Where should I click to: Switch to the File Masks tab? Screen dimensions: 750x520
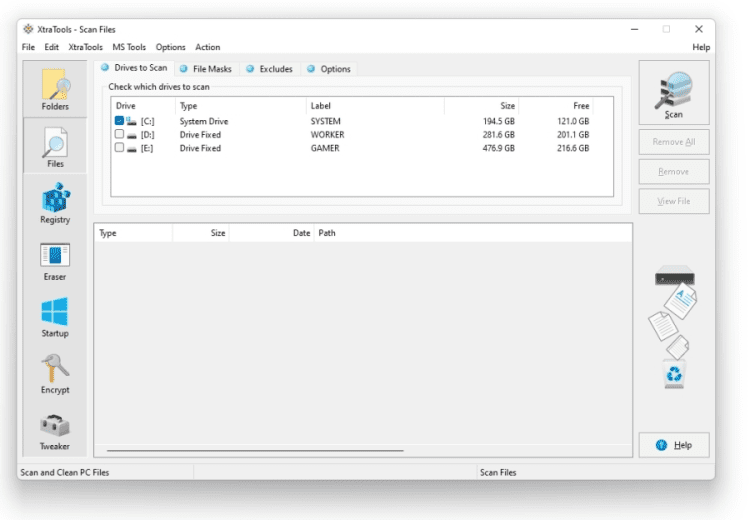pyautogui.click(x=206, y=69)
